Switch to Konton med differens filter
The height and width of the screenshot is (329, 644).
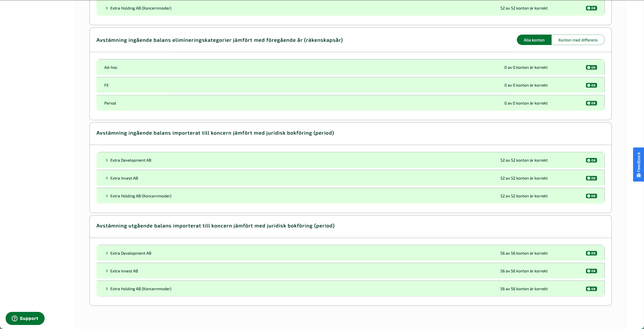578,40
